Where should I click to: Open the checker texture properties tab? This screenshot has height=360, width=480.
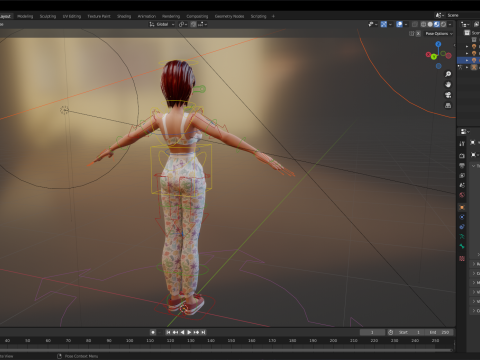462,258
